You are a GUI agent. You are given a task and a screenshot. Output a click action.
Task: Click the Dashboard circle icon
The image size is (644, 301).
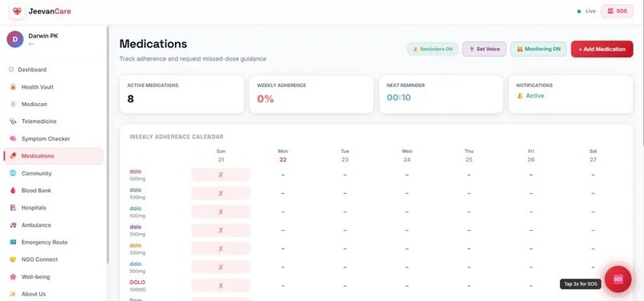coord(11,69)
